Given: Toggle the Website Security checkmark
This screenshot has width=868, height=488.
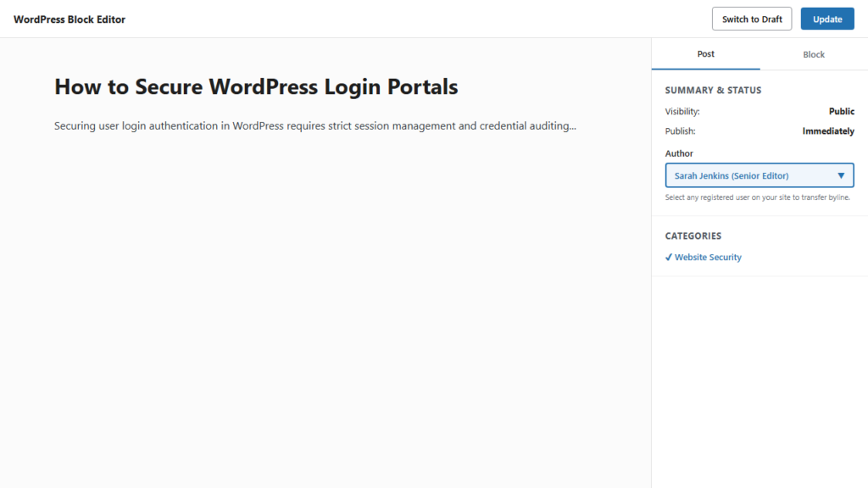Looking at the screenshot, I should pos(669,258).
